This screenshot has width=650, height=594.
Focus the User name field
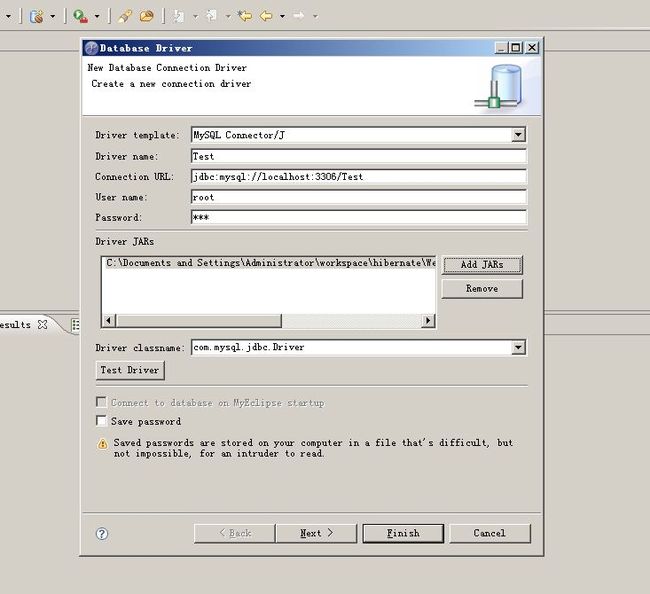point(359,197)
